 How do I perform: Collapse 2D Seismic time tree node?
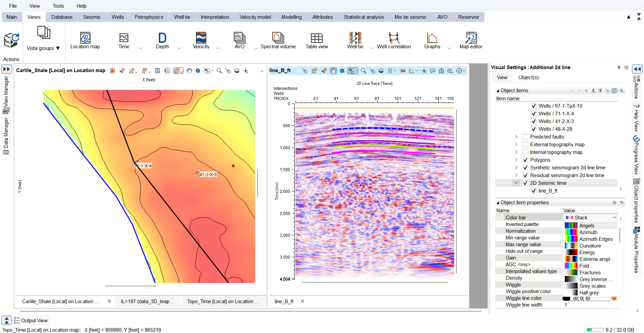[516, 183]
